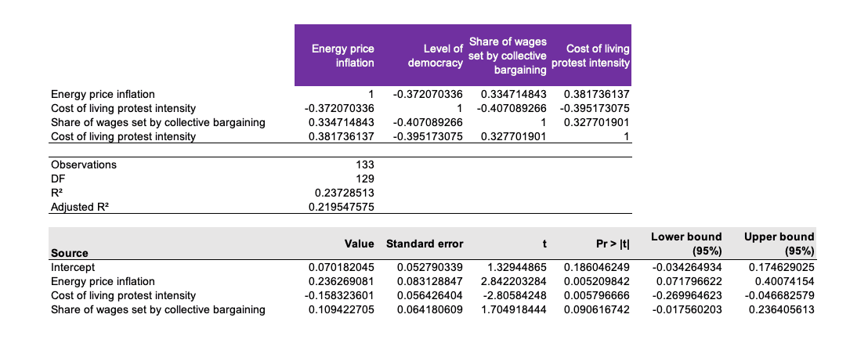The image size is (868, 354).
Task: Select the 't' column header
Action: coord(544,244)
